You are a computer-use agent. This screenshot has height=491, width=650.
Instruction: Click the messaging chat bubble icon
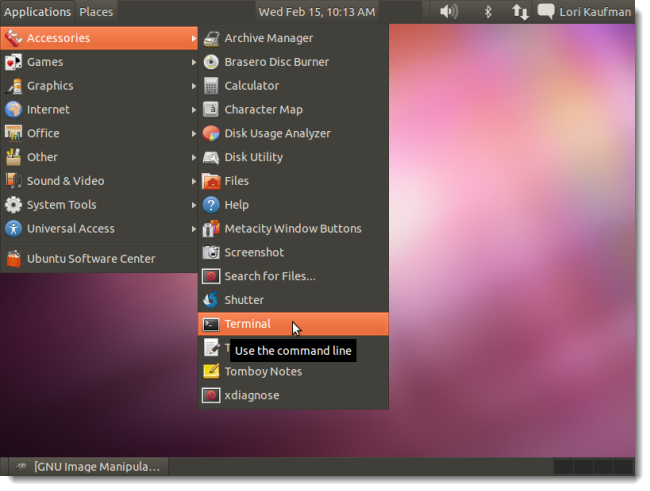[x=546, y=11]
